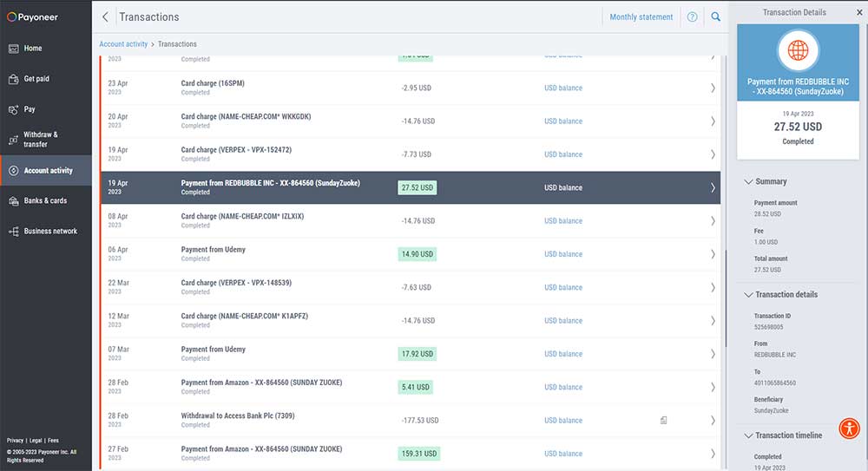The height and width of the screenshot is (471, 868).
Task: Open the accessibility widget icon
Action: pyautogui.click(x=849, y=428)
